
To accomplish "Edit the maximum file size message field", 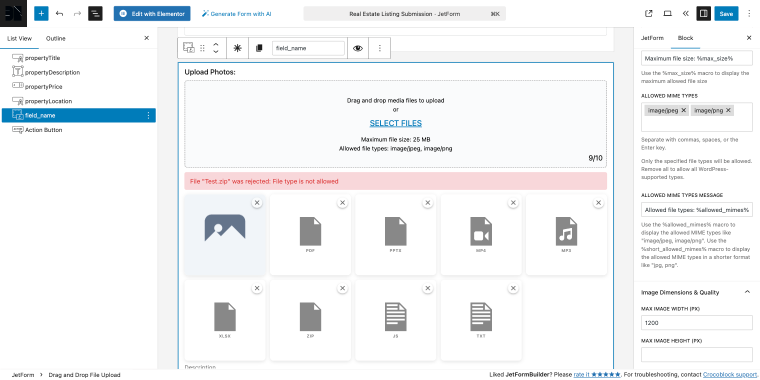I will 697,58.
